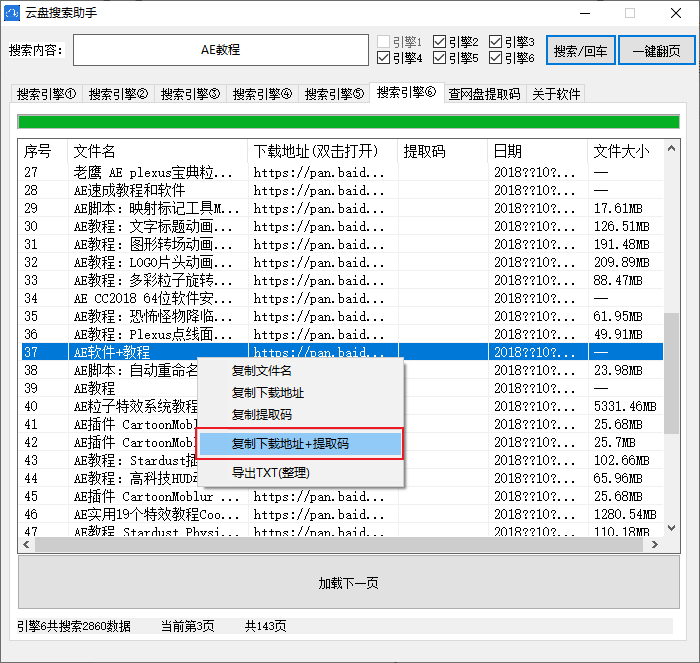Click the vertical scrollbar thumb
The height and width of the screenshot is (663, 700).
point(671,373)
